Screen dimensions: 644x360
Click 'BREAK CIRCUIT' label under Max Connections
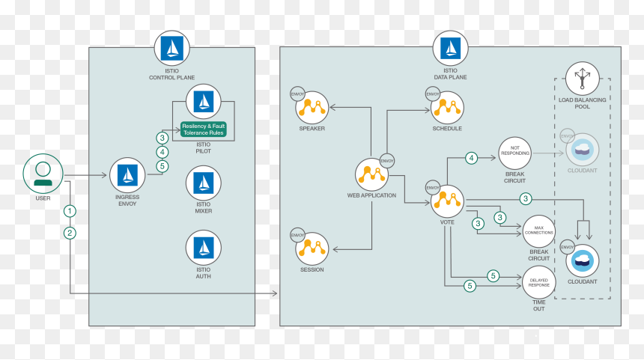pos(539,255)
